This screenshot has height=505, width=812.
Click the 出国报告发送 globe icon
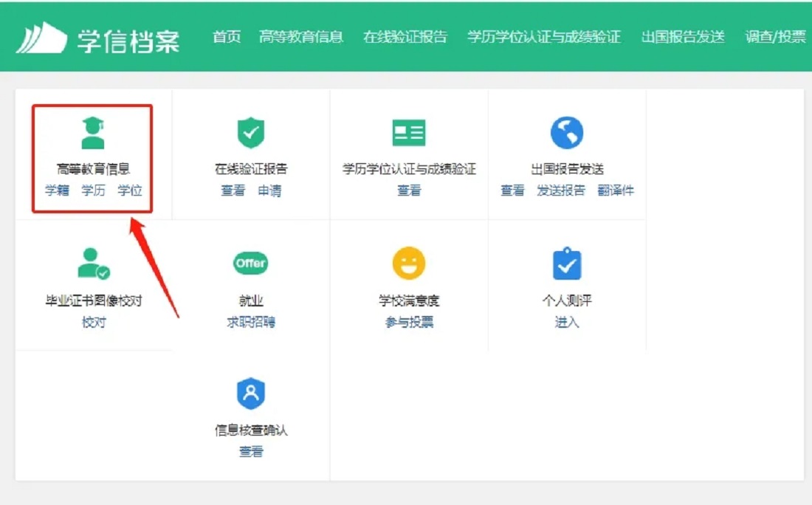566,132
